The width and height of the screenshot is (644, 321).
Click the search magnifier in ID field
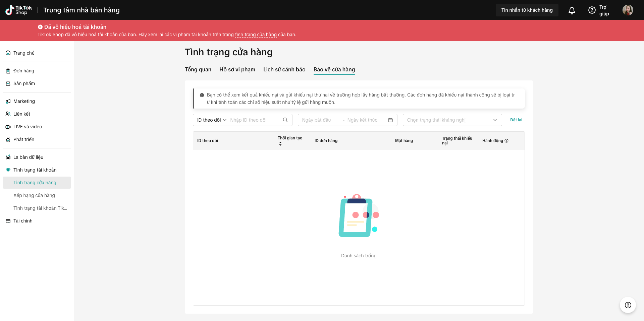pos(285,120)
